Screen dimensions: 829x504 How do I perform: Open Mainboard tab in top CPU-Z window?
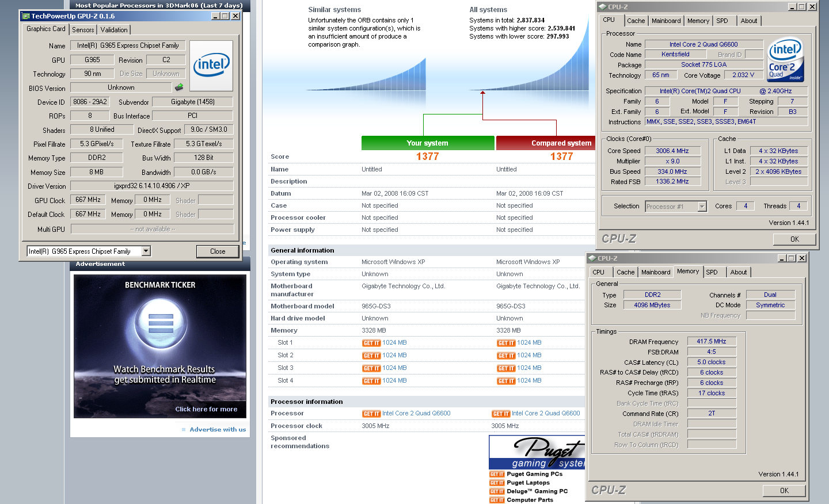(666, 21)
